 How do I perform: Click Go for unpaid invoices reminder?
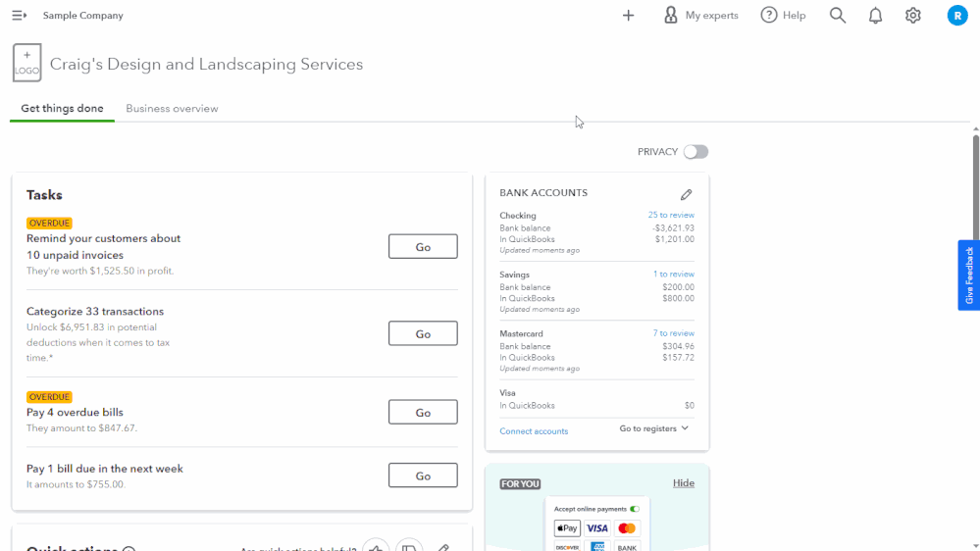[423, 247]
